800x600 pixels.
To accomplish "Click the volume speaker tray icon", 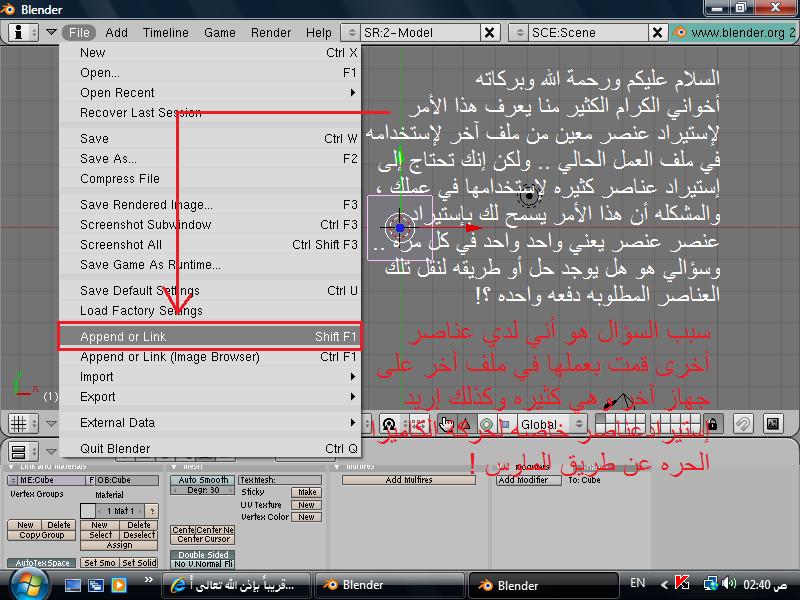I will tap(730, 583).
